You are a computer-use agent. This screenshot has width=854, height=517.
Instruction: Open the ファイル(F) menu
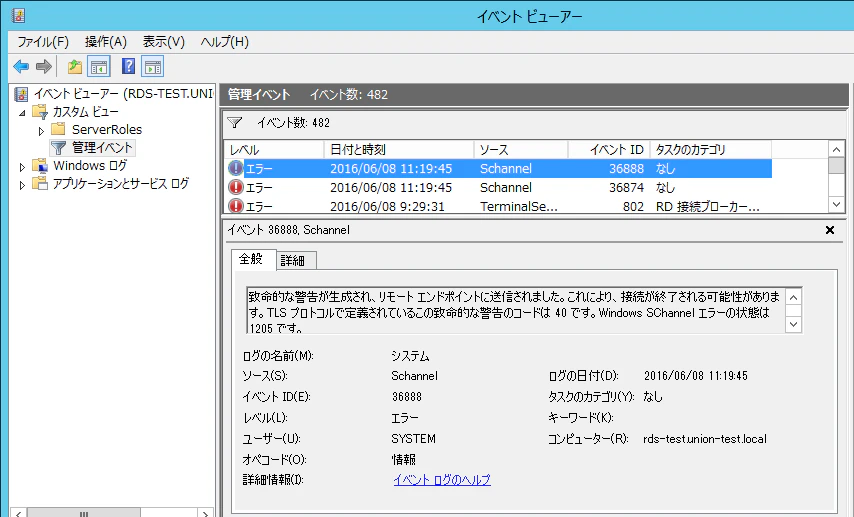click(x=43, y=42)
